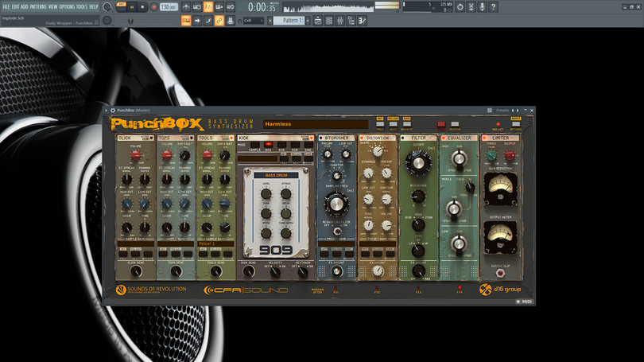Click the OPTIONS button in PunchBox
The height and width of the screenshot is (362, 644).
(x=516, y=124)
